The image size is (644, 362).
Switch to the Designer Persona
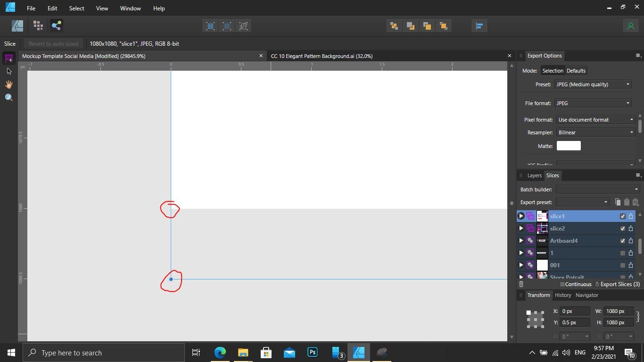coord(17,26)
